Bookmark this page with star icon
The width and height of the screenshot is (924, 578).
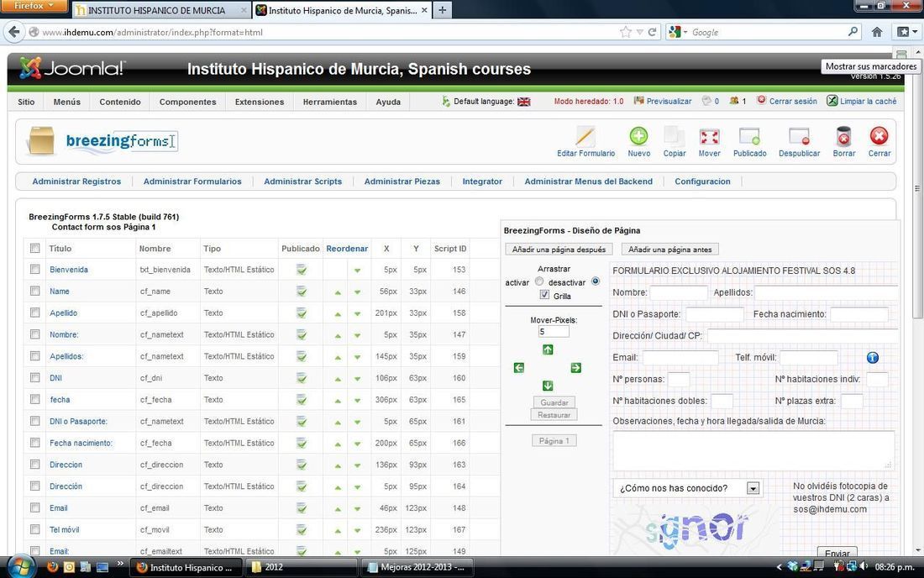[625, 32]
